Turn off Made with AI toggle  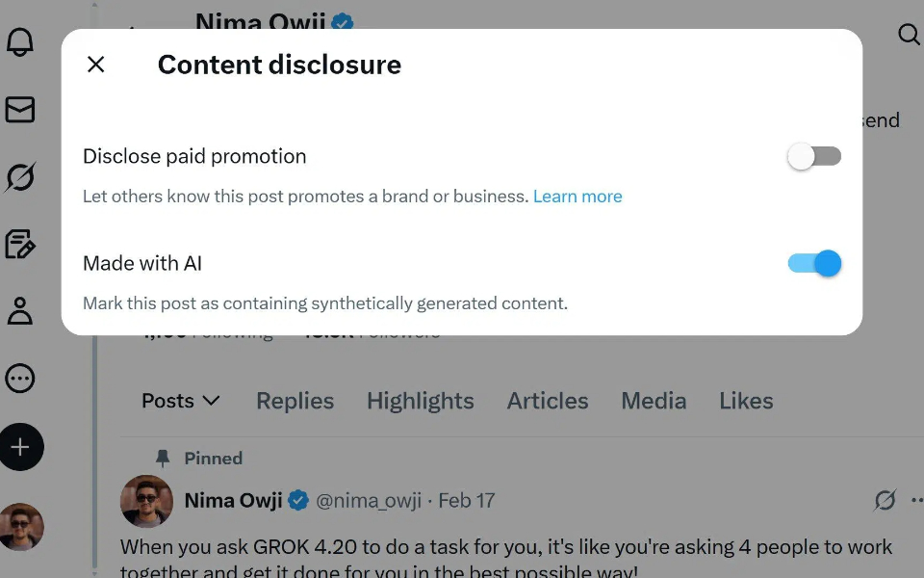(x=814, y=263)
